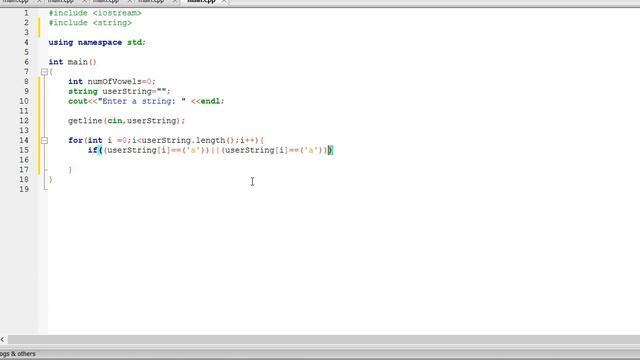Click line number 13 in margin
Screen dimensions: 640x360
(x=24, y=131)
